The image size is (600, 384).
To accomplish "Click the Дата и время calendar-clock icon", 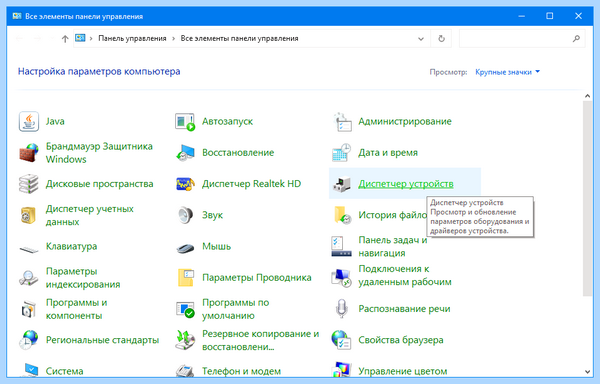I will (x=341, y=153).
